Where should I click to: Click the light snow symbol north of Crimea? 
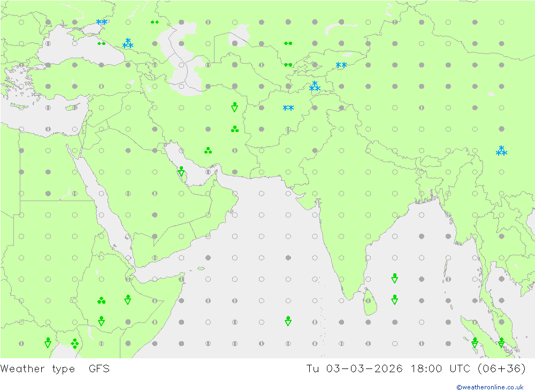(102, 22)
